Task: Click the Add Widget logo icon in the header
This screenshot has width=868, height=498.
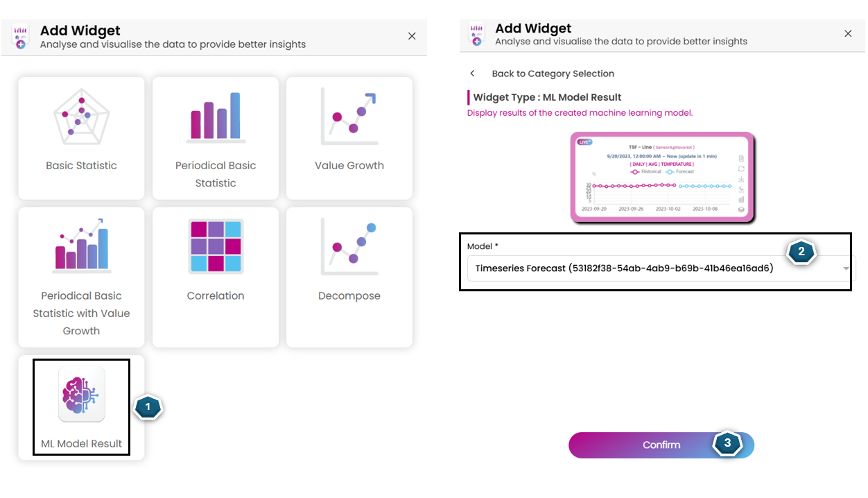Action: coord(476,33)
